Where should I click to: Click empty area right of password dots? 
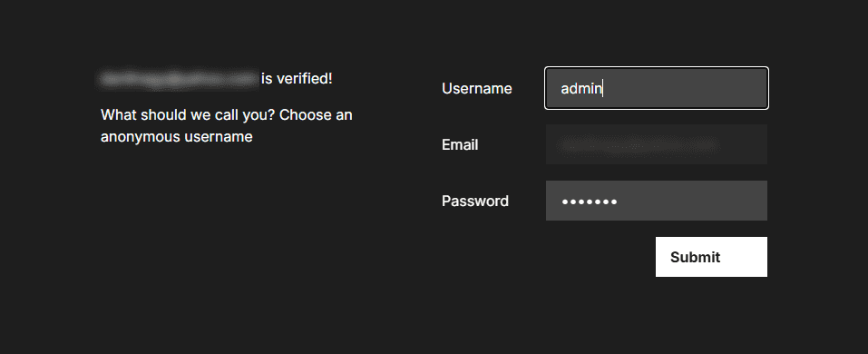(692, 201)
